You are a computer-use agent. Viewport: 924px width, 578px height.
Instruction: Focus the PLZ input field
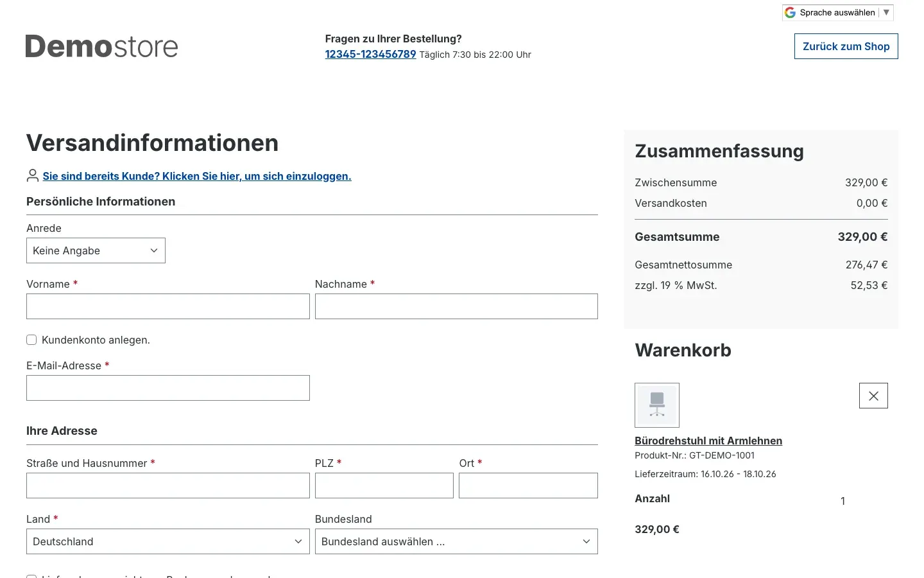coord(384,486)
